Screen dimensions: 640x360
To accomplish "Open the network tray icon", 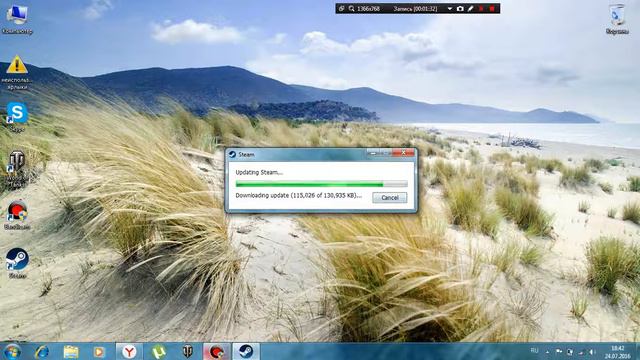I will 580,352.
